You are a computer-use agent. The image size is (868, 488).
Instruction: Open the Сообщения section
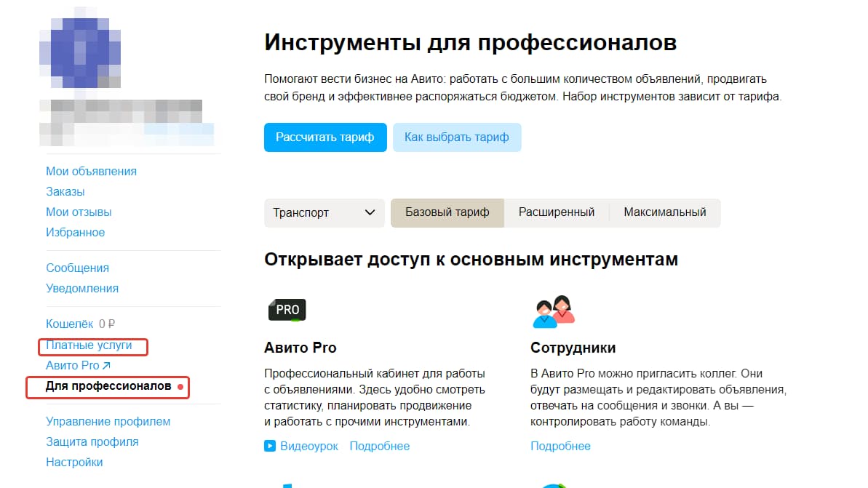[78, 268]
